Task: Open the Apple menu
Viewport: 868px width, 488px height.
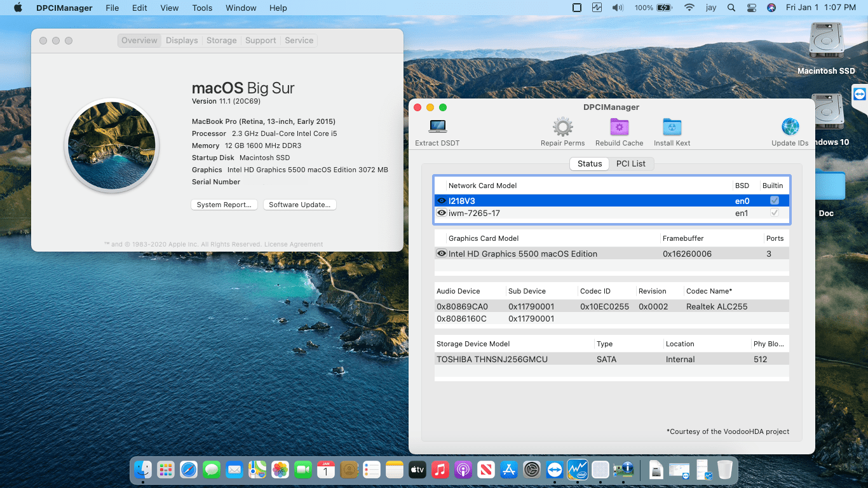Action: [x=18, y=8]
